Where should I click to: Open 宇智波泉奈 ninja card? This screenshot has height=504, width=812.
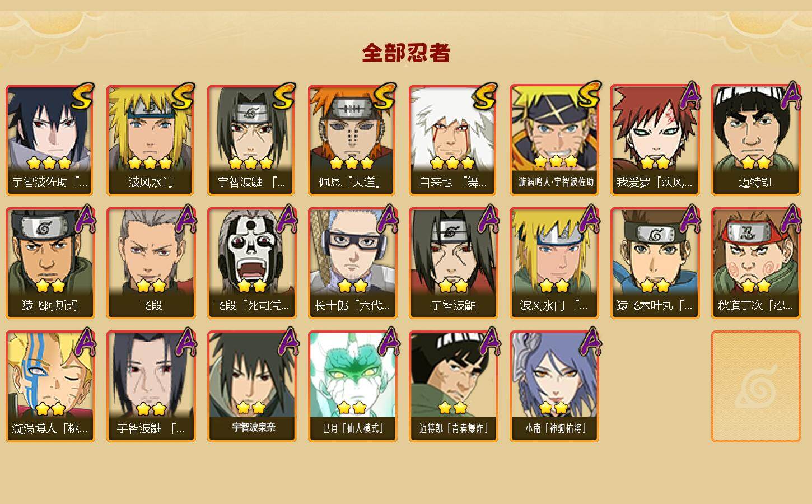pyautogui.click(x=251, y=386)
